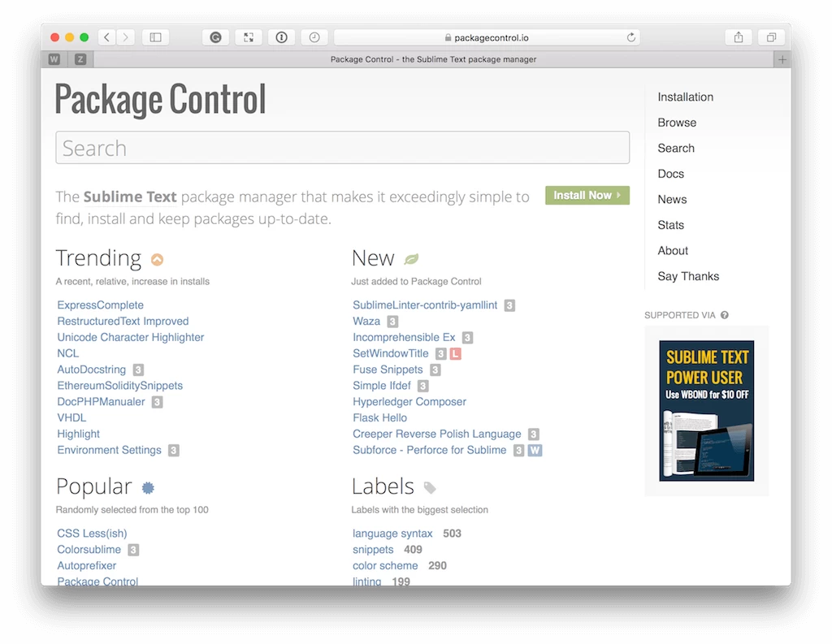The width and height of the screenshot is (832, 644).
Task: Switch to the pinned Z tab
Action: 80,59
